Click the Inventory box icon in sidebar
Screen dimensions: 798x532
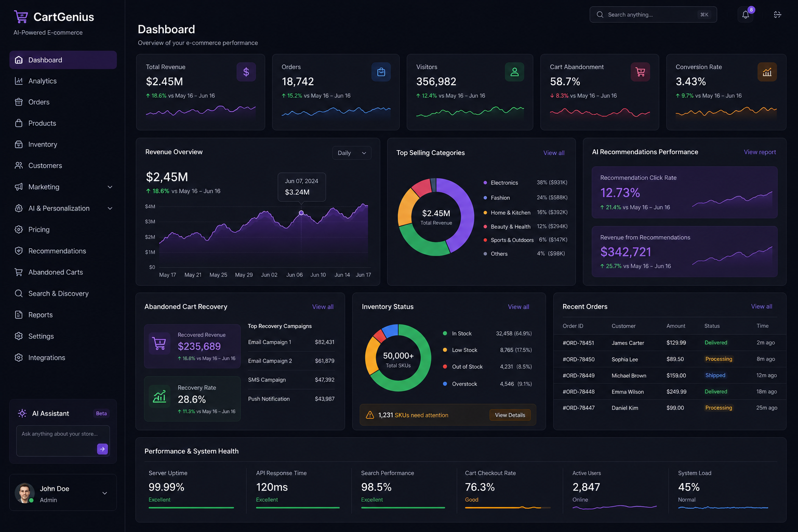tap(19, 144)
